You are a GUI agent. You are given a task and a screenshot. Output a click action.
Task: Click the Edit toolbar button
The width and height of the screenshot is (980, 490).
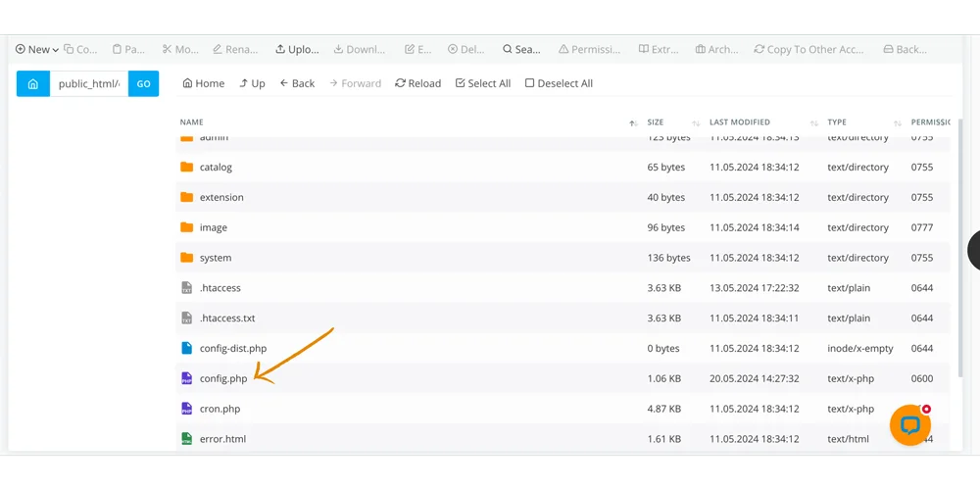point(418,49)
